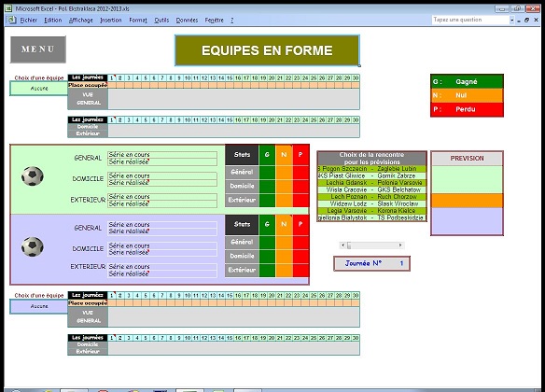Viewport: 545px width, 392px height.
Task: Click the scrollbar left arrow above Journée
Action: pos(343,245)
